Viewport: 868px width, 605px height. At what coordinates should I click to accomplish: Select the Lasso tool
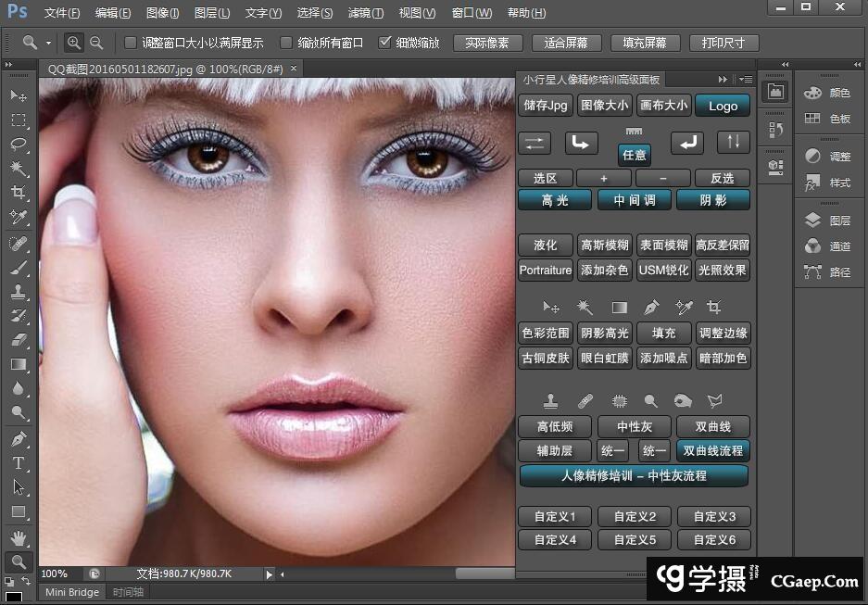pos(18,145)
